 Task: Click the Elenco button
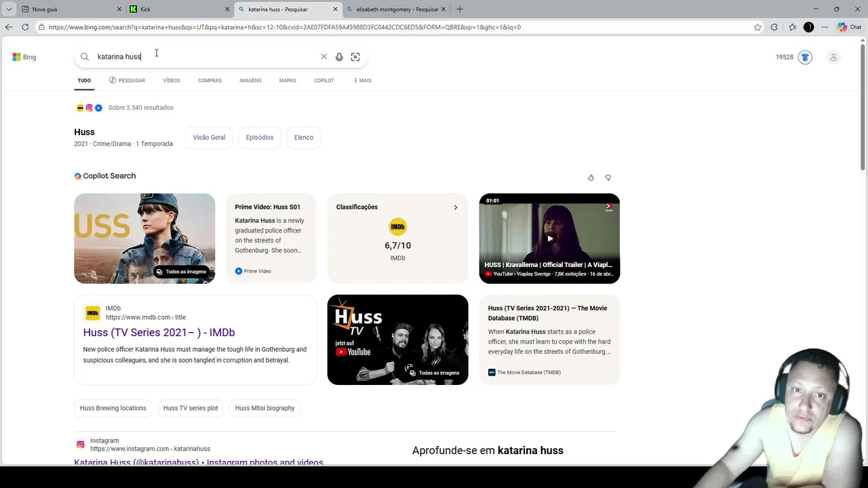tap(304, 138)
